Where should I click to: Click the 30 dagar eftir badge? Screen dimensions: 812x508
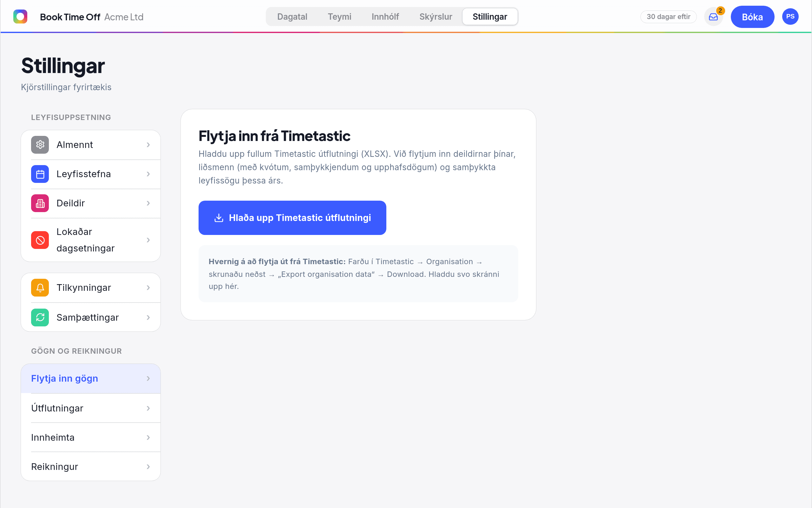pyautogui.click(x=668, y=17)
